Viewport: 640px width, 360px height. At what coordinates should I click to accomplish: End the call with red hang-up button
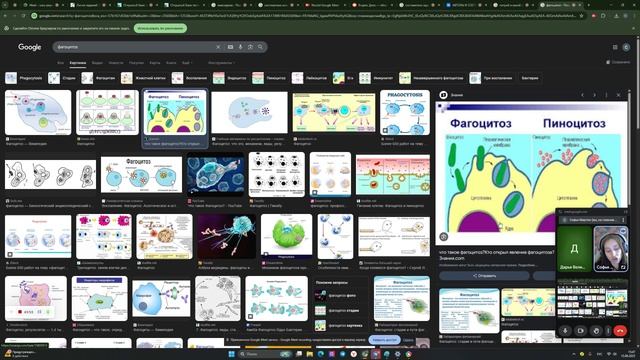(x=620, y=331)
